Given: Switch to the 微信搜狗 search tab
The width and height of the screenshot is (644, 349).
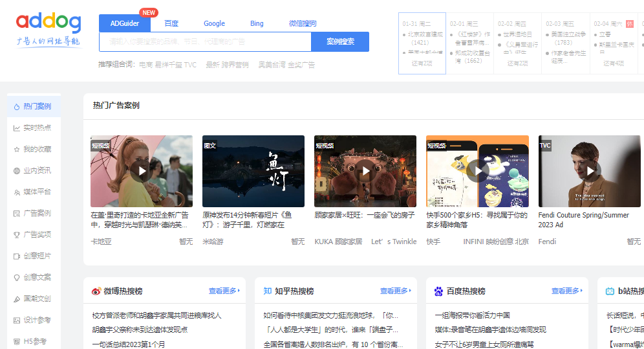Looking at the screenshot, I should click(303, 23).
